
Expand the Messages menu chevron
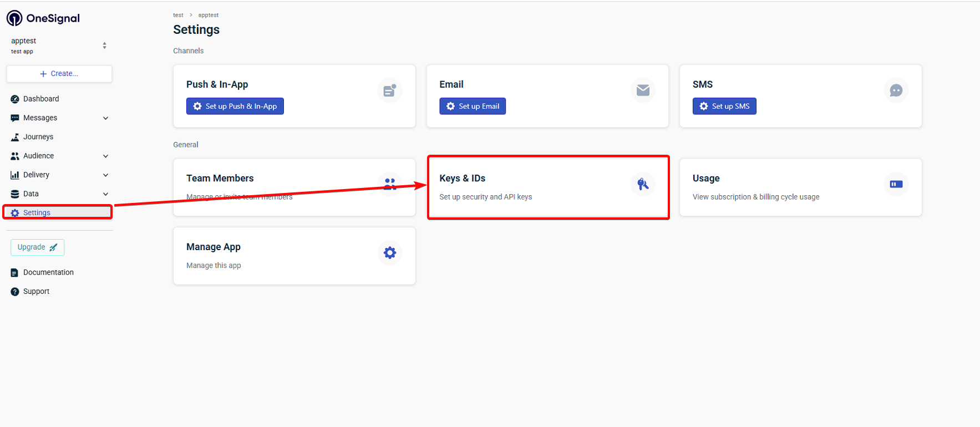(x=105, y=118)
